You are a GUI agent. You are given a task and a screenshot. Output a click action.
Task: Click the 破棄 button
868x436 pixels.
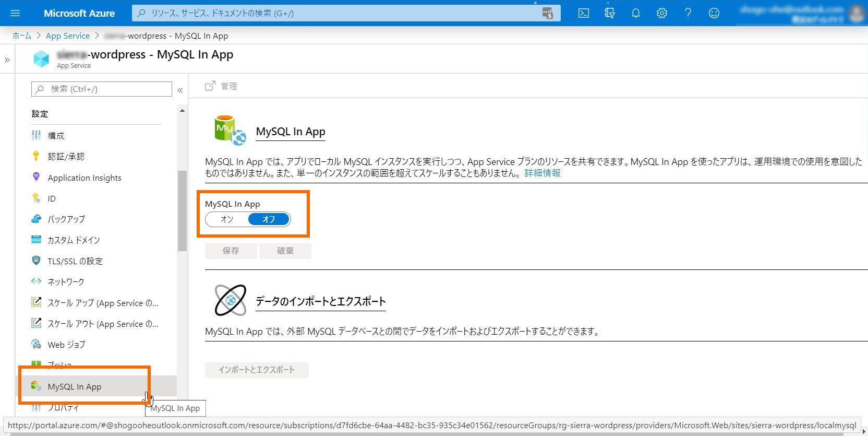[285, 251]
